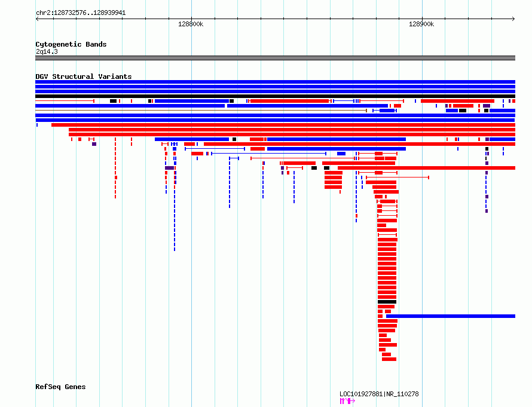Click the full-width black variant bar

point(275,96)
